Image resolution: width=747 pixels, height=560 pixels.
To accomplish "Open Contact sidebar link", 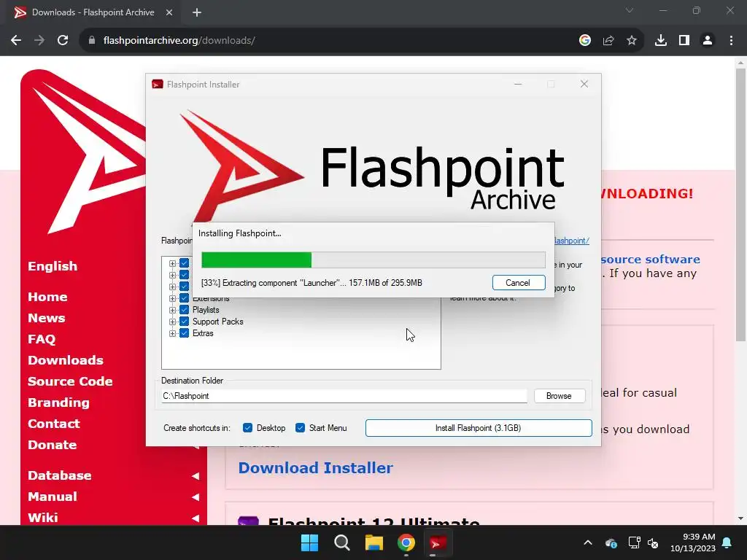I will tap(53, 424).
